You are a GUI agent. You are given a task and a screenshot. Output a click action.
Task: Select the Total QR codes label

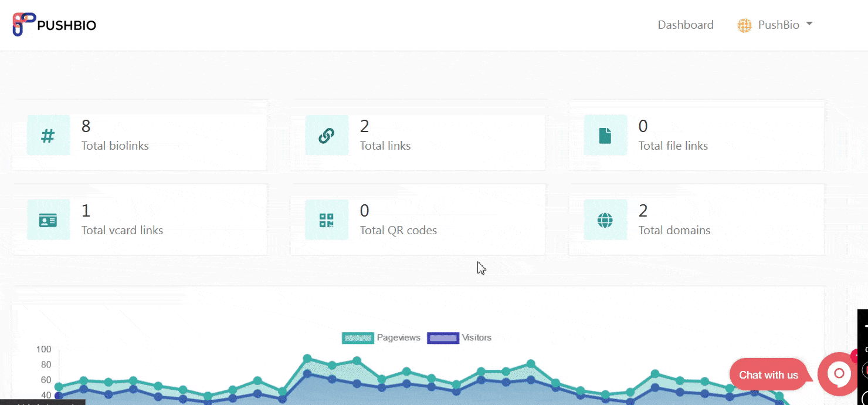pyautogui.click(x=398, y=230)
